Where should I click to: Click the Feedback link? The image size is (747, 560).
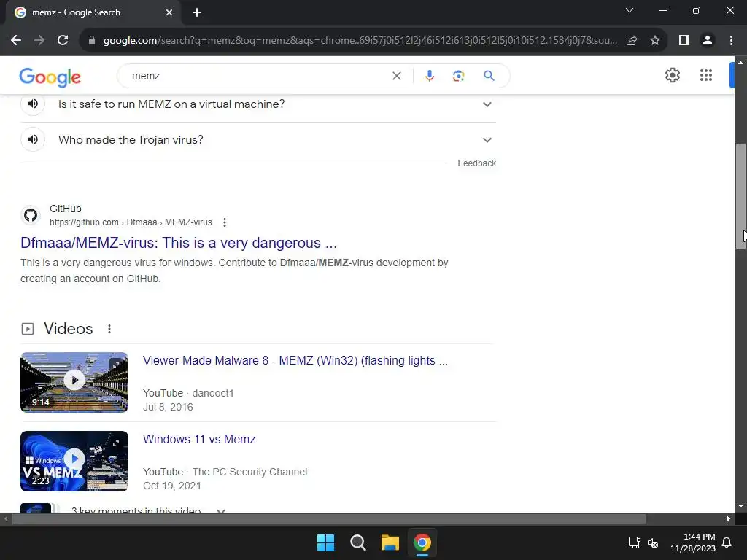point(476,163)
